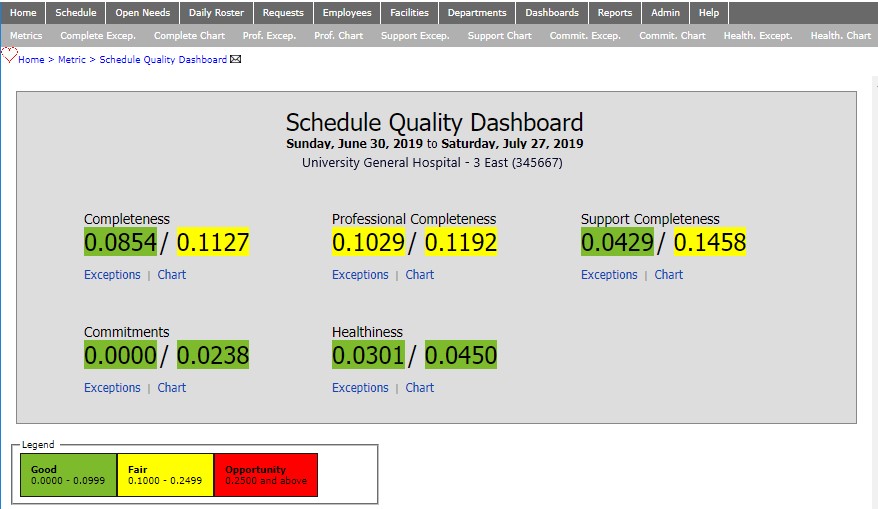Open the Dashboards menu
The image size is (878, 509).
(552, 13)
